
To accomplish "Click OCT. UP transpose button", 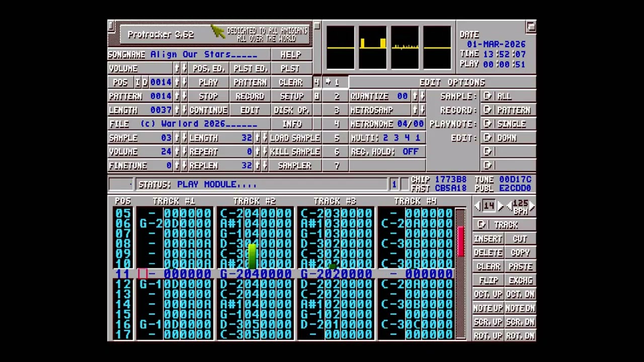I will coord(488,294).
